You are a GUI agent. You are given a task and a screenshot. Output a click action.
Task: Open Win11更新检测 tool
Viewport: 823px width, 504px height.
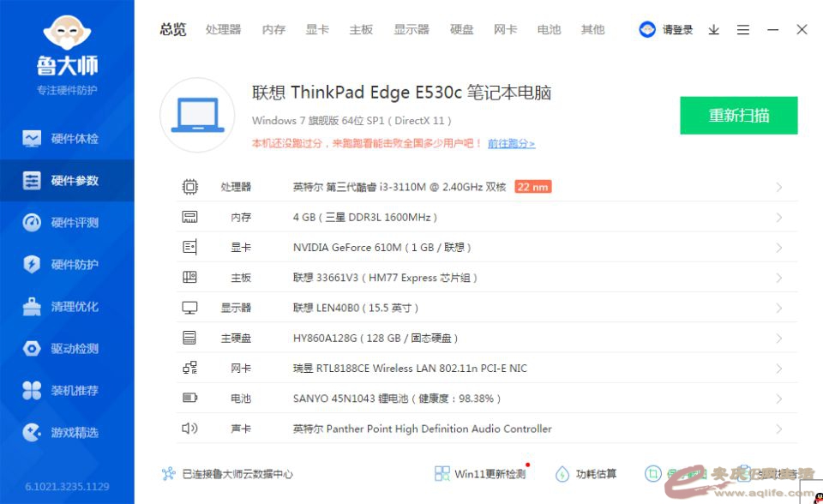click(x=480, y=474)
